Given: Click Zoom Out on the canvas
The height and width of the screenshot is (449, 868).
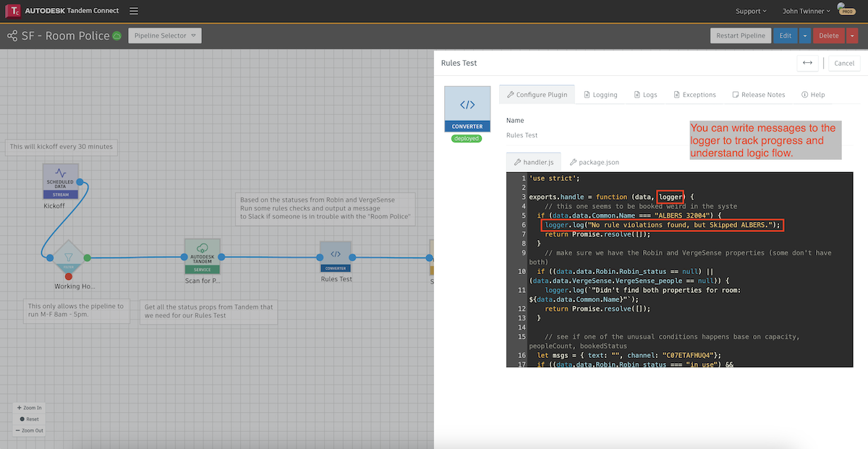Looking at the screenshot, I should (30, 431).
